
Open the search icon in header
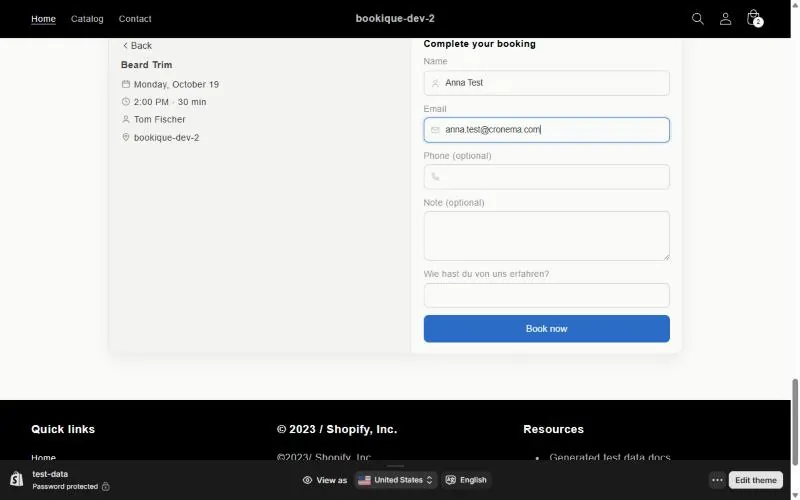point(697,19)
